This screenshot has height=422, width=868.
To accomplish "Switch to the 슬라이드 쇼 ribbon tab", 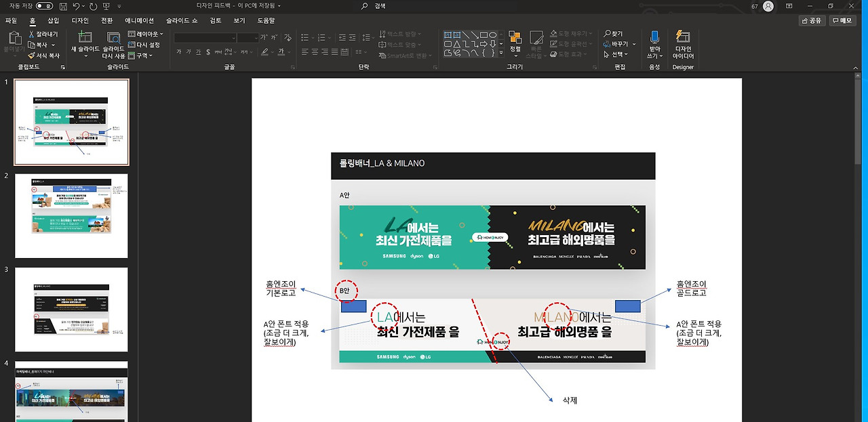I will point(182,21).
